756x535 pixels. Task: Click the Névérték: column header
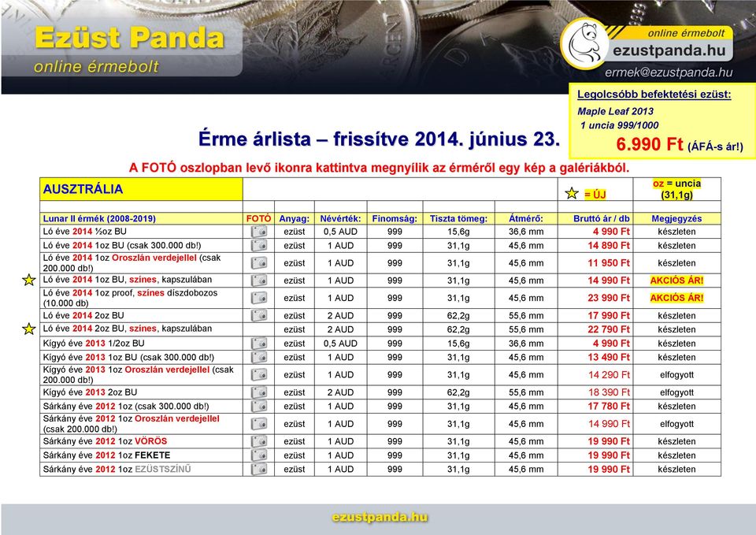coord(340,218)
